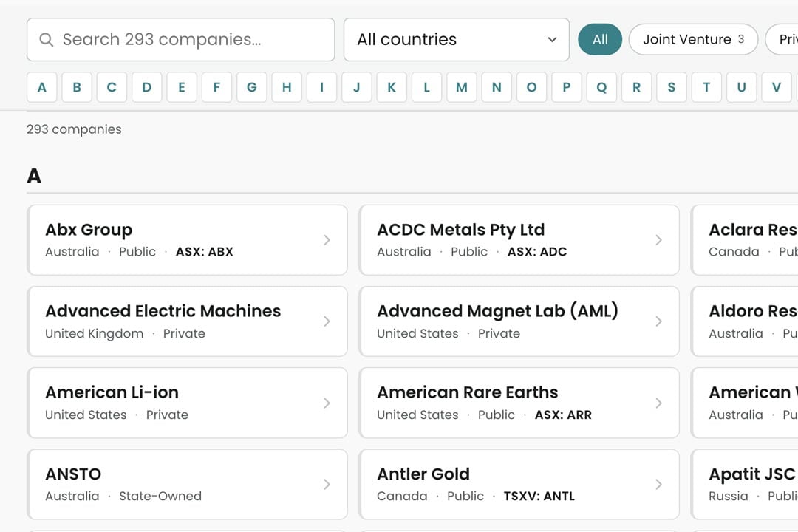The height and width of the screenshot is (532, 798).
Task: Click chevron on Antler Gold card
Action: pos(658,485)
